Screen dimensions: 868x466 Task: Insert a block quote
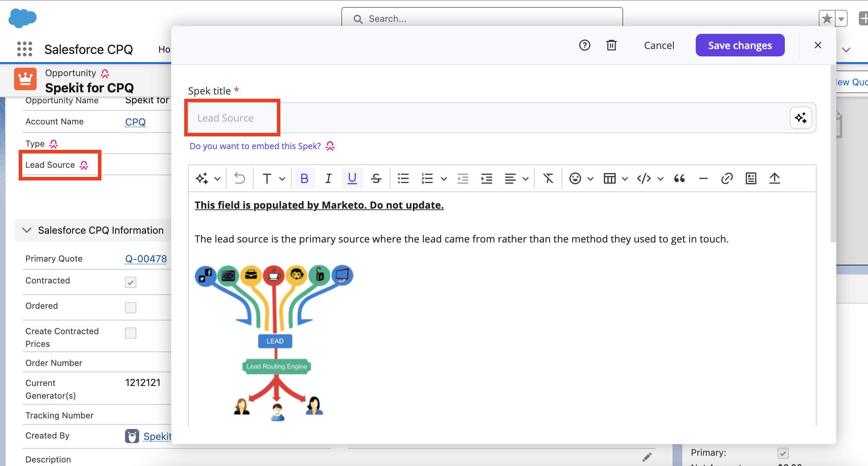680,178
